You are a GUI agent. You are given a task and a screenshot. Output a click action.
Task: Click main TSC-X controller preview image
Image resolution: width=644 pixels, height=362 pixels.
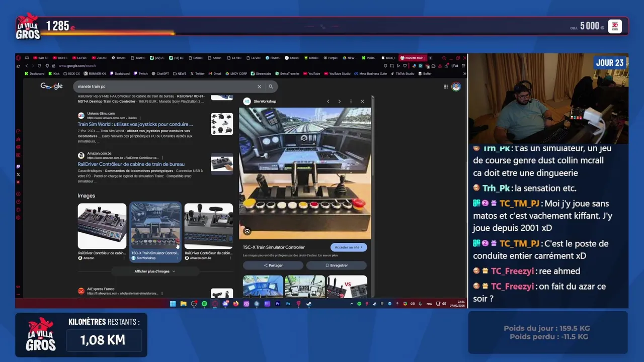click(305, 173)
